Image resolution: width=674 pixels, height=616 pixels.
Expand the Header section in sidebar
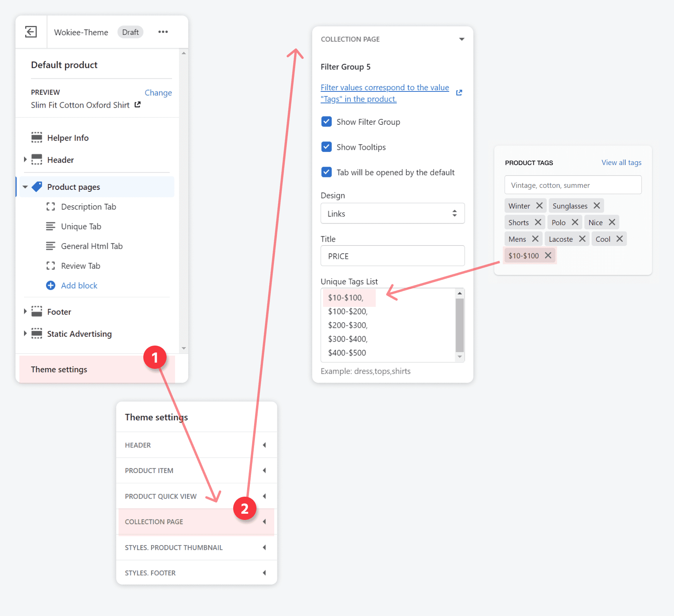[x=25, y=160]
